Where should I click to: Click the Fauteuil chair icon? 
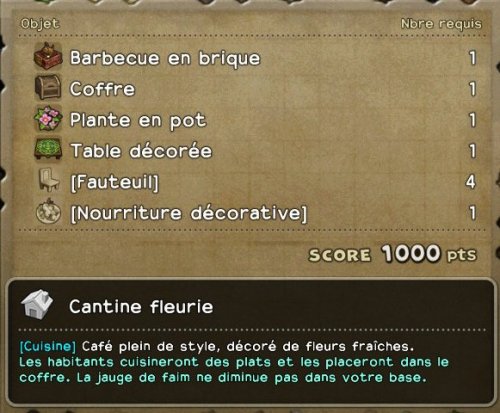[x=48, y=180]
